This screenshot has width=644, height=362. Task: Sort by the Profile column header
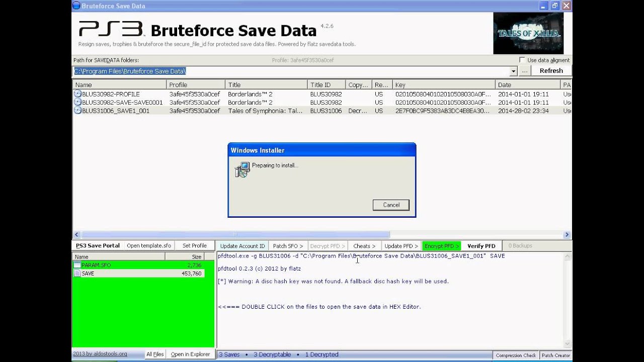click(x=196, y=85)
